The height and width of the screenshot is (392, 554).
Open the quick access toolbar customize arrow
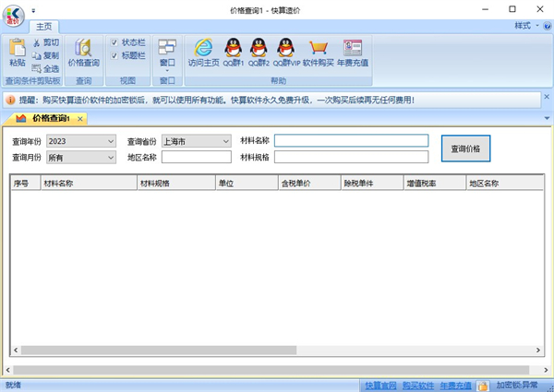click(x=33, y=10)
